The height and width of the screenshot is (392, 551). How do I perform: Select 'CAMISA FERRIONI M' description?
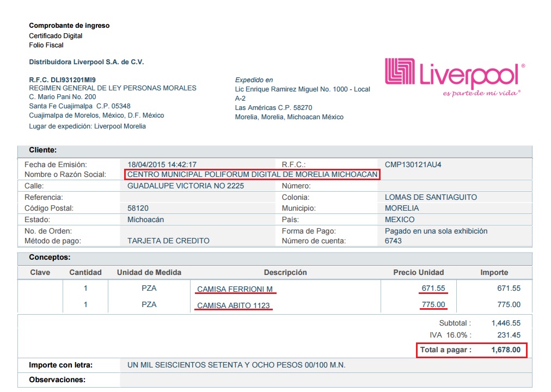[x=235, y=289]
